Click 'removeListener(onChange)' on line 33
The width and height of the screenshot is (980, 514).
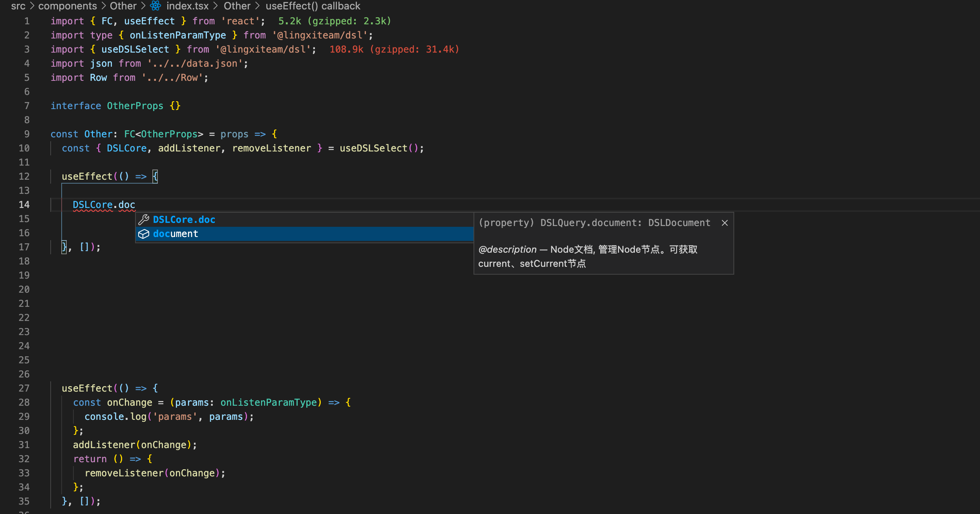152,473
